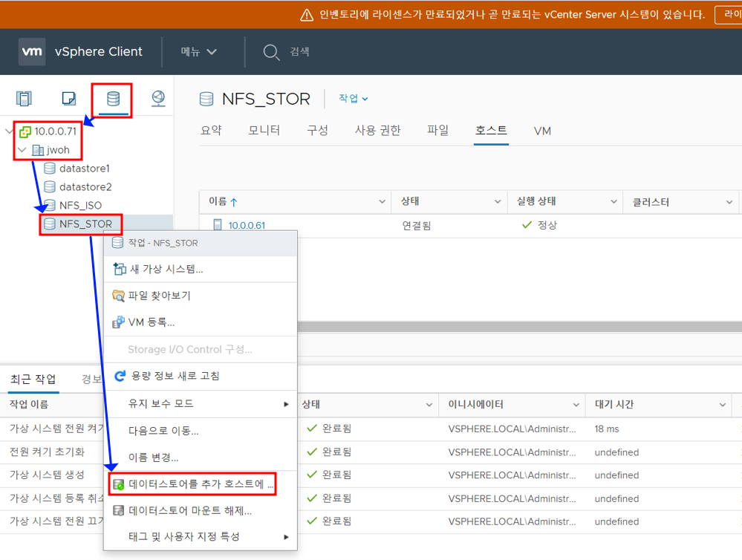This screenshot has width=742, height=560.
Task: Open the 실행 상태 column filter chevron
Action: click(x=614, y=202)
